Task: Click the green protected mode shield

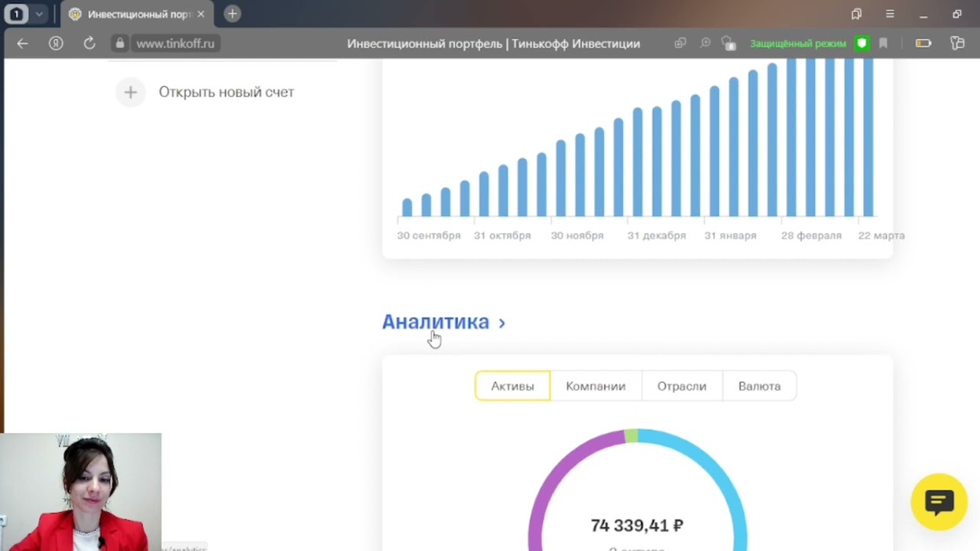Action: [862, 44]
